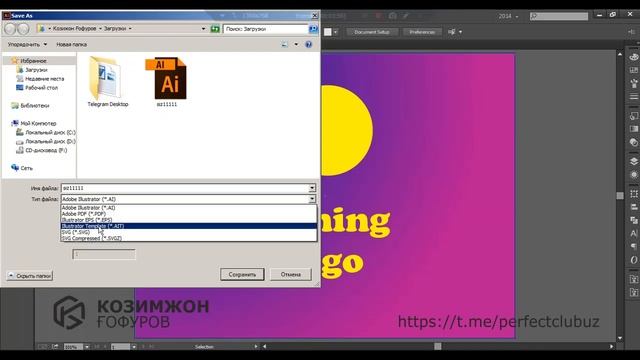Click the Illustrator top bar search field
Image resolution: width=640 pixels, height=360 pixels.
[x=559, y=16]
